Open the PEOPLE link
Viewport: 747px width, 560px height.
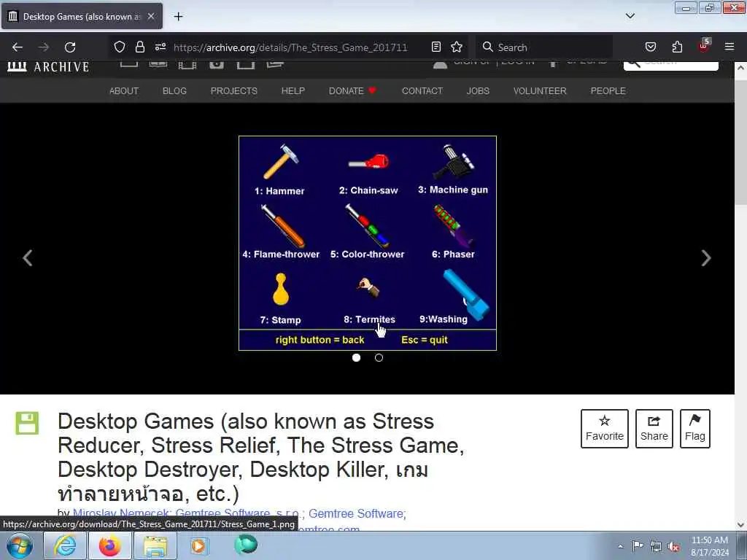tap(608, 91)
